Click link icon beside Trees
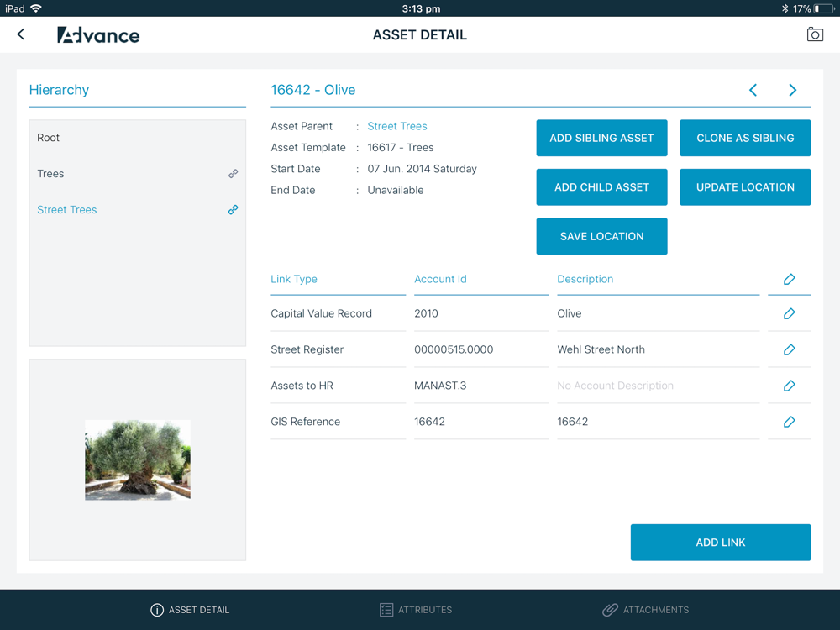840x630 pixels. (x=233, y=174)
